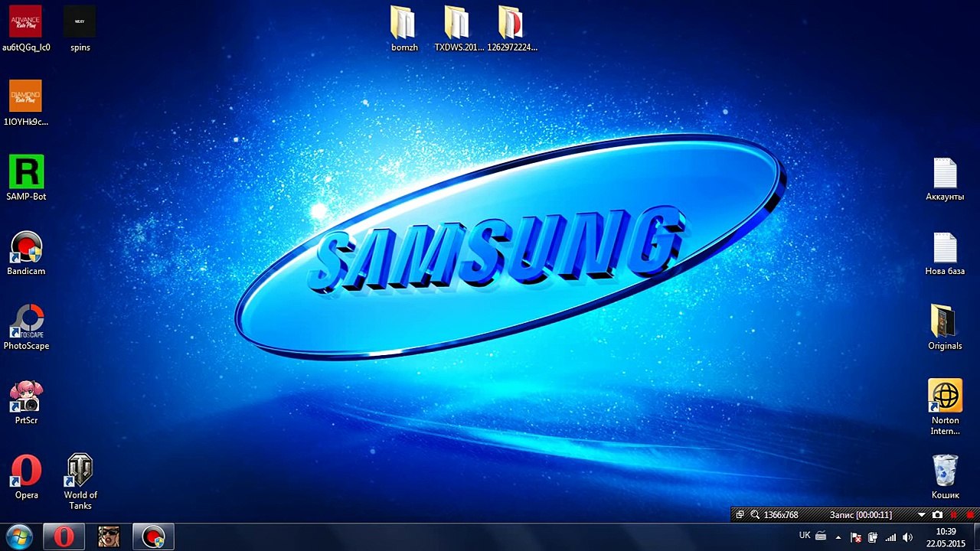Image resolution: width=980 pixels, height=551 pixels.
Task: Open the GTA San Andreas taskbar icon
Action: (109, 536)
